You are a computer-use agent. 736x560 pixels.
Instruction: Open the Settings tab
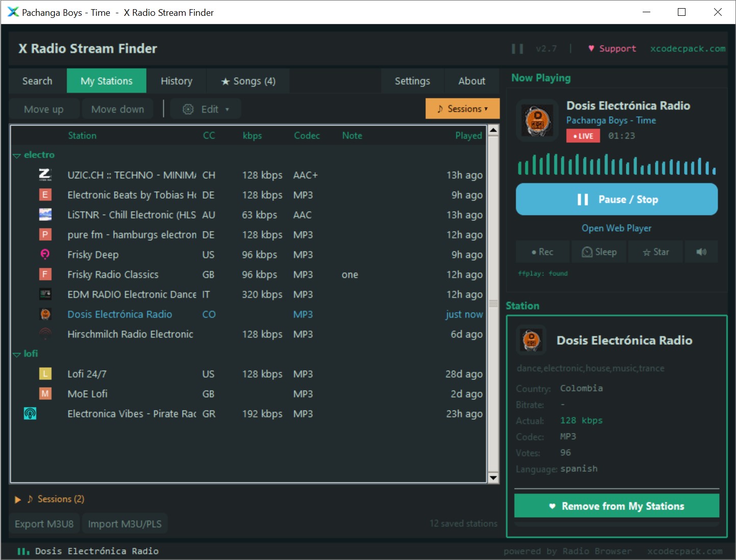coord(412,81)
